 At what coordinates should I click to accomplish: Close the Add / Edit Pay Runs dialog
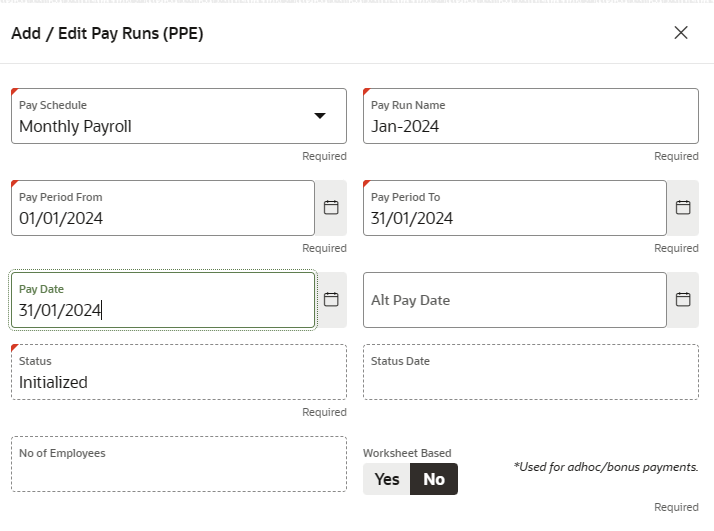(681, 33)
